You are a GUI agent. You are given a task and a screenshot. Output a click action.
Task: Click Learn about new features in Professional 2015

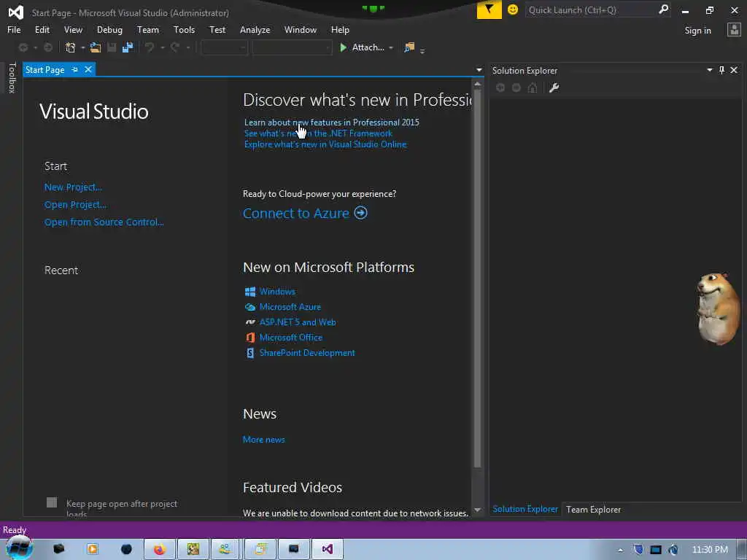332,122
